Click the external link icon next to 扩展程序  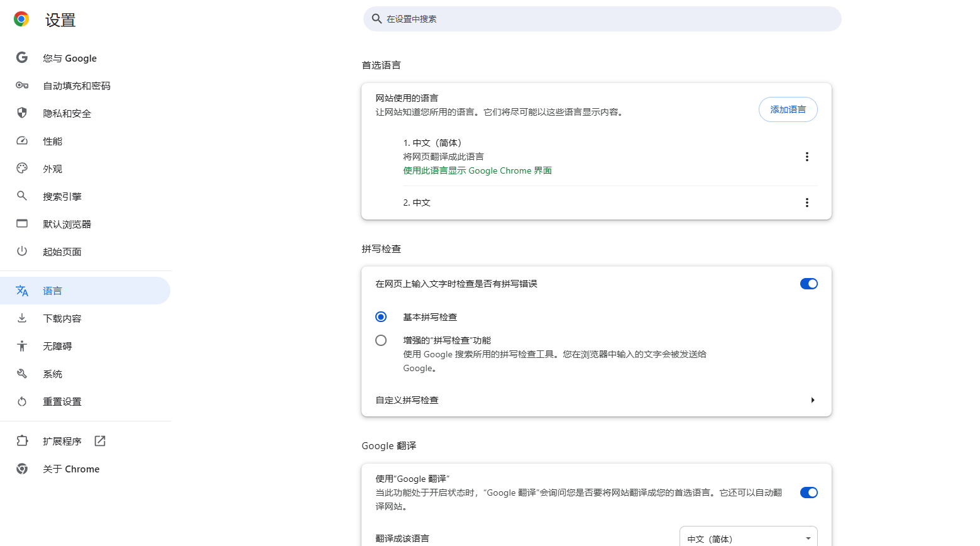(x=100, y=441)
